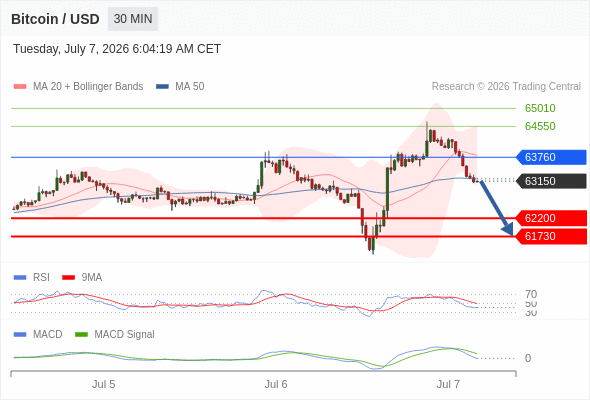Click the green MACD Signal legend swatch
Image resolution: width=590 pixels, height=400 pixels.
(x=81, y=334)
